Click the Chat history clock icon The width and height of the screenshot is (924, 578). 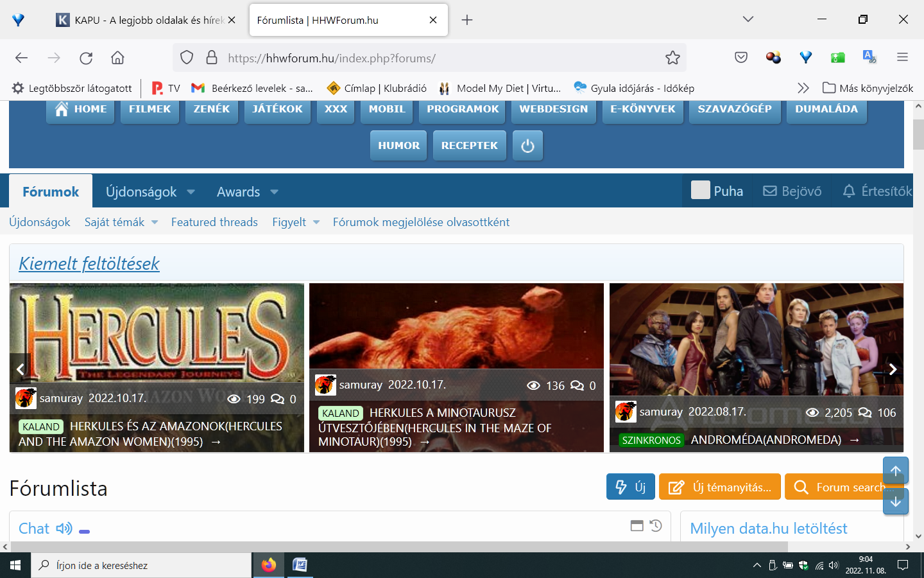(656, 525)
